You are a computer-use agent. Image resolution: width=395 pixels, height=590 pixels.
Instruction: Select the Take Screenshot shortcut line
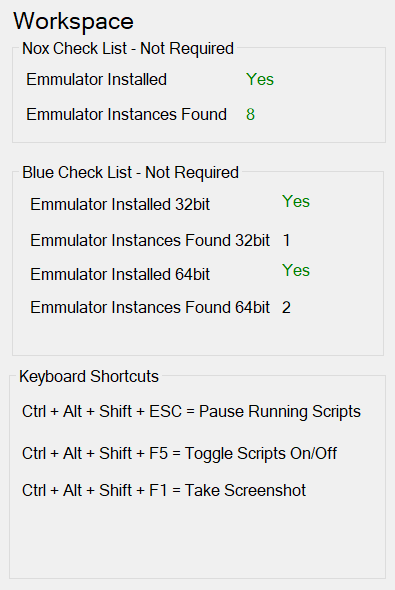tap(164, 490)
